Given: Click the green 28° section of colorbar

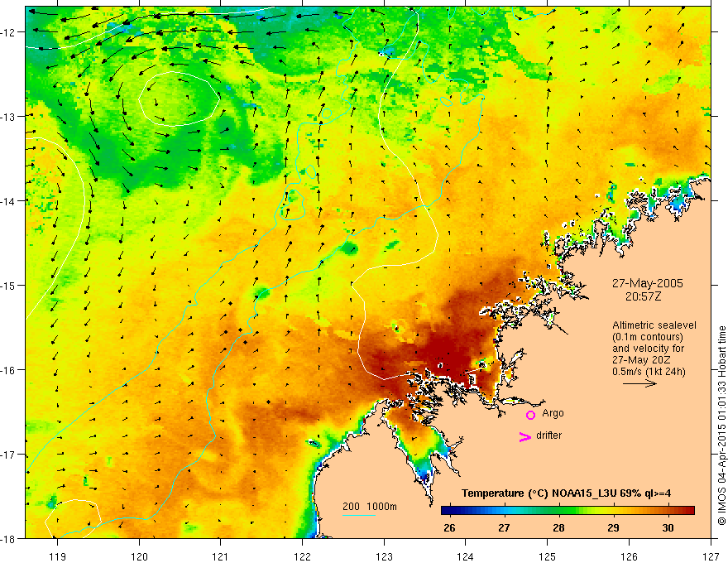Looking at the screenshot, I should point(559,511).
